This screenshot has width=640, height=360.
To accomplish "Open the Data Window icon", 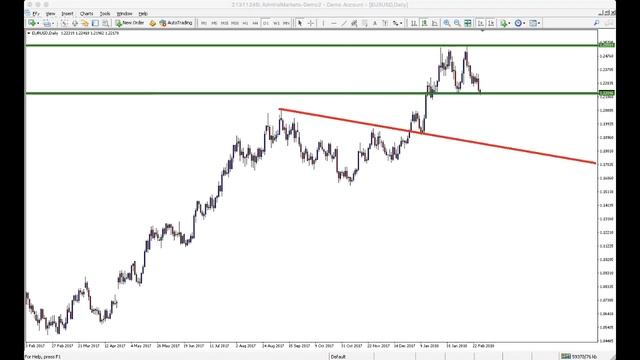I will [x=75, y=23].
